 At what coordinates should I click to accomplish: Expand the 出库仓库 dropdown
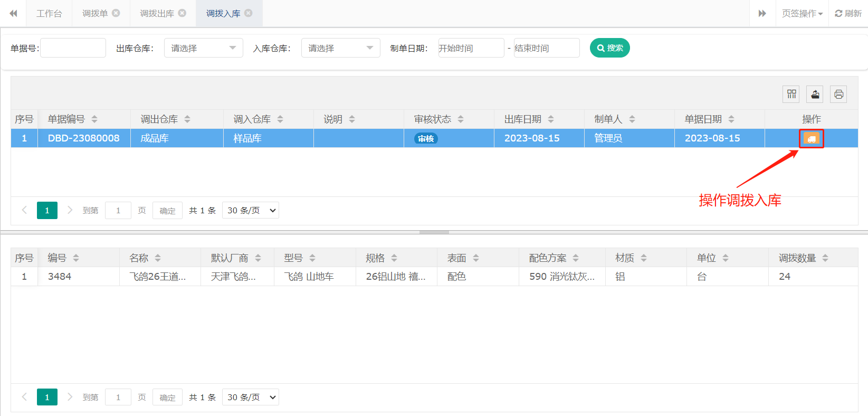(203, 48)
